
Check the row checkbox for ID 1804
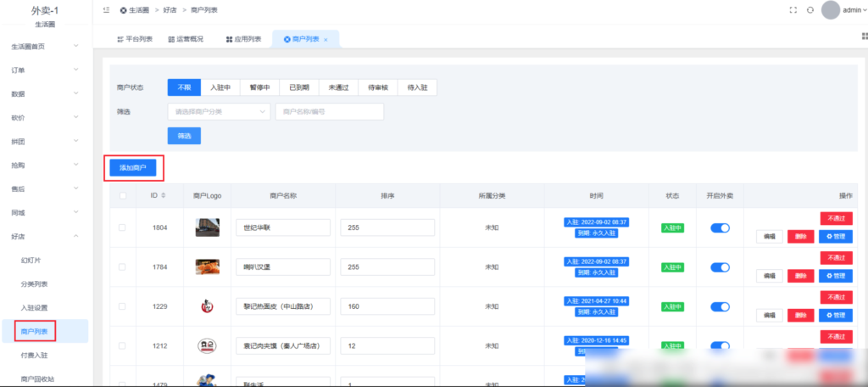(122, 227)
